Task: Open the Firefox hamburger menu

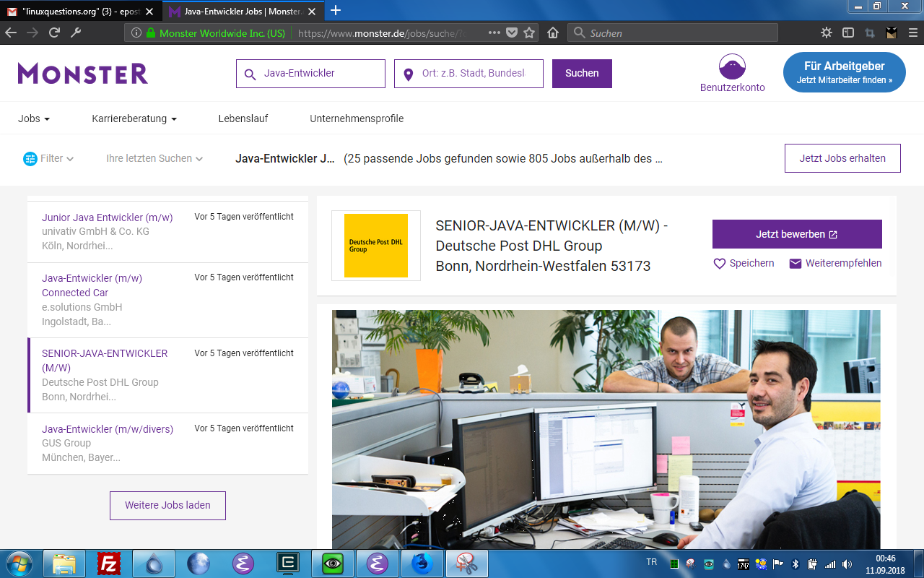Action: pyautogui.click(x=912, y=33)
